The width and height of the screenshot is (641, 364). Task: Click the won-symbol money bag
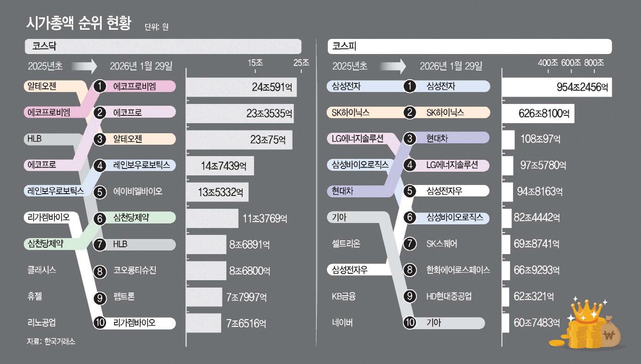click(609, 334)
